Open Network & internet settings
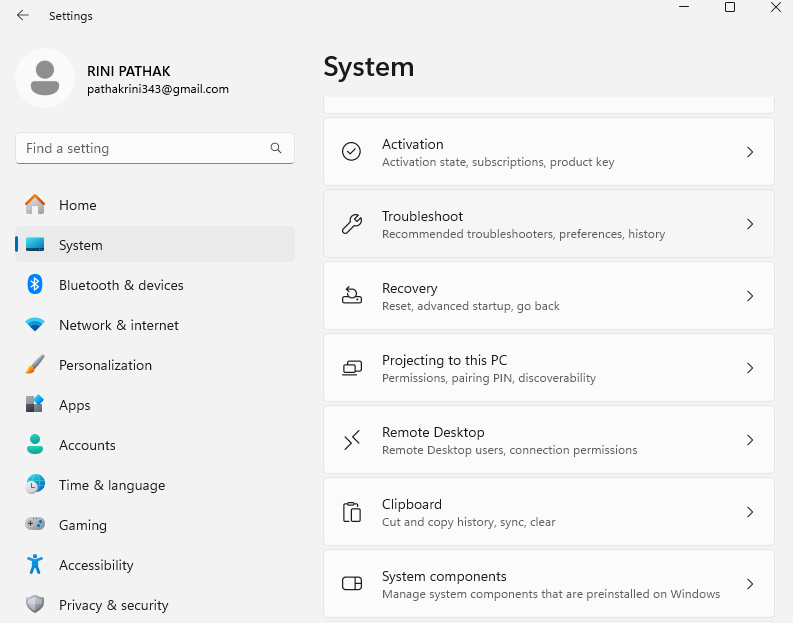Viewport: 793px width, 623px height. coord(118,325)
